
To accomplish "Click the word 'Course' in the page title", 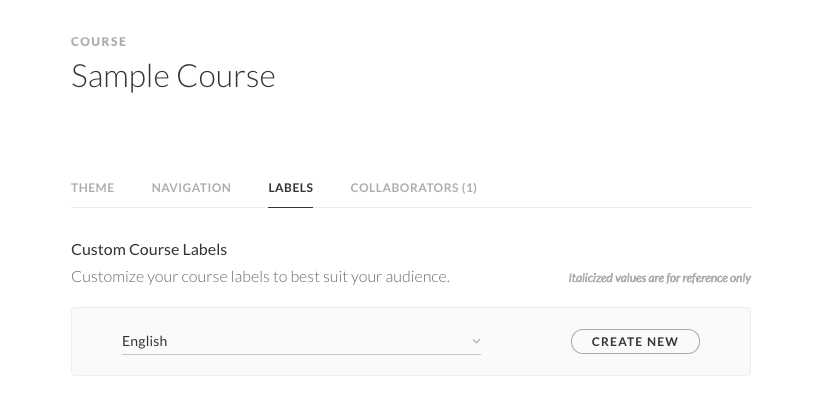I will (x=225, y=76).
